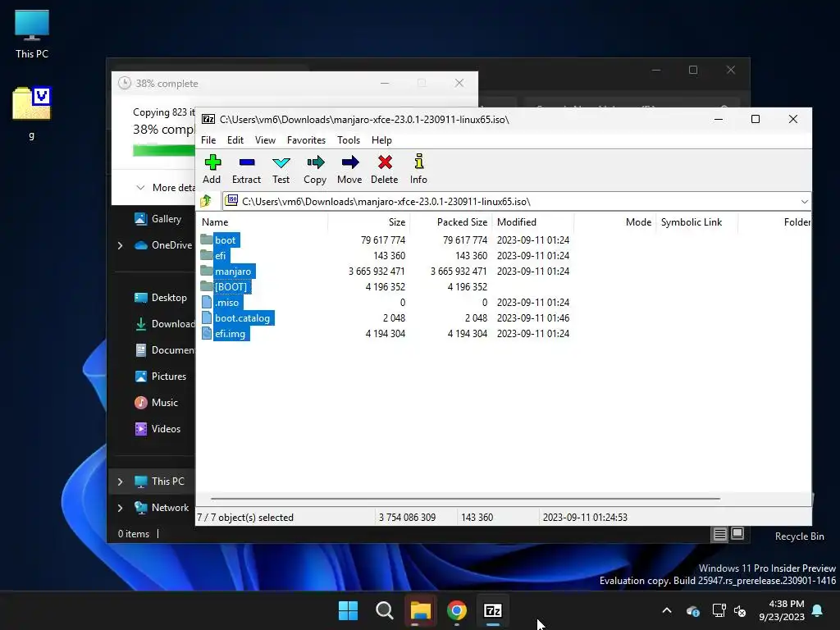Screen dimensions: 840x630
Task: Select Network in Explorer sidebar
Action: (x=162, y=507)
